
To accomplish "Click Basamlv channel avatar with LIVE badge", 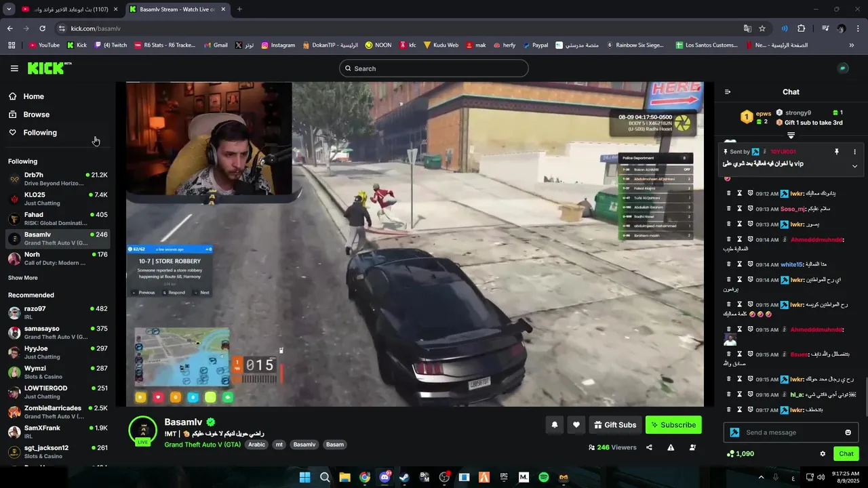I will click(x=143, y=430).
